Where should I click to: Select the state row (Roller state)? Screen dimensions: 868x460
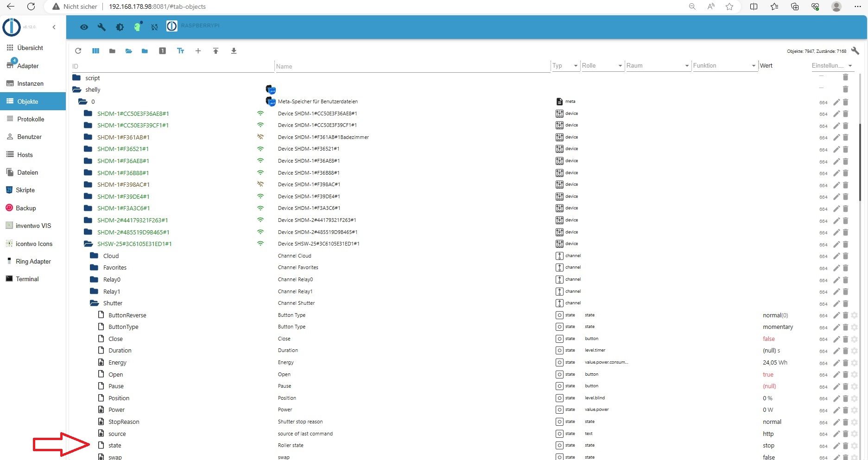click(x=463, y=446)
